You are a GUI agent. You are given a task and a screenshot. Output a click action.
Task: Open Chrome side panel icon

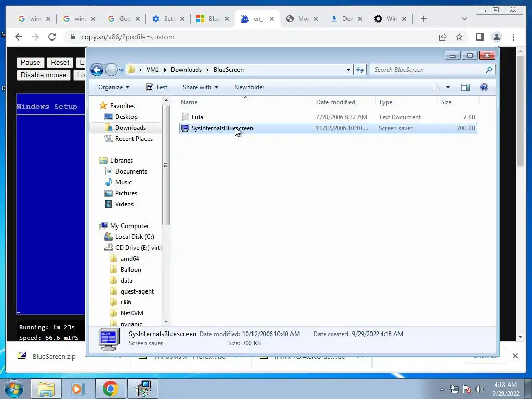pos(480,37)
